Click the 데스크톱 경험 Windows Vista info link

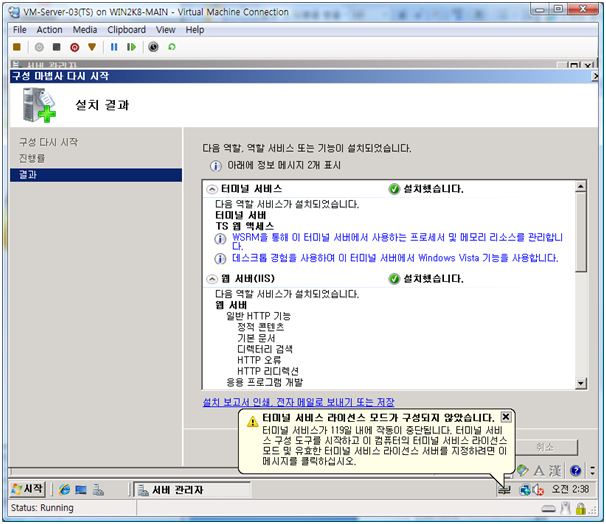click(x=395, y=258)
